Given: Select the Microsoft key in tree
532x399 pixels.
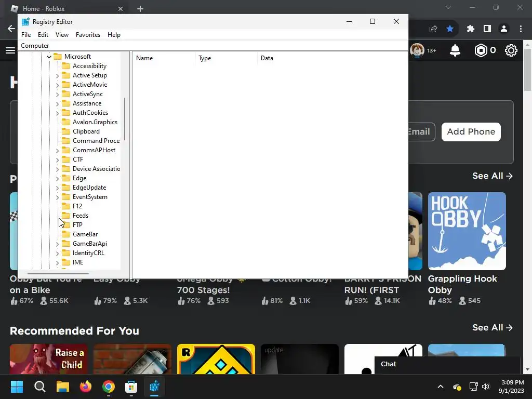Looking at the screenshot, I should pyautogui.click(x=77, y=56).
